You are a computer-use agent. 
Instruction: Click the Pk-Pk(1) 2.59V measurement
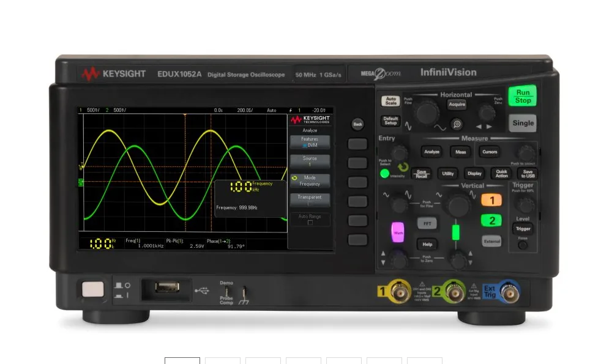click(x=185, y=243)
